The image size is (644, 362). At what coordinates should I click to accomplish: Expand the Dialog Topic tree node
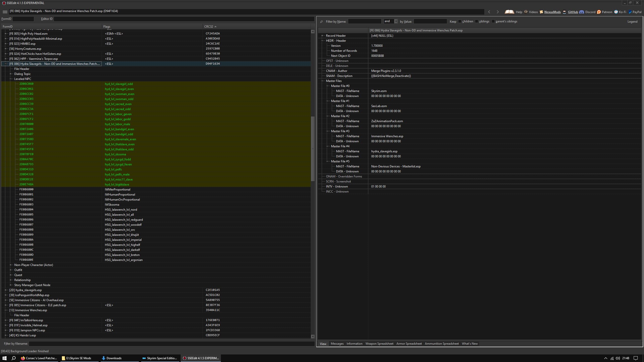[11, 74]
